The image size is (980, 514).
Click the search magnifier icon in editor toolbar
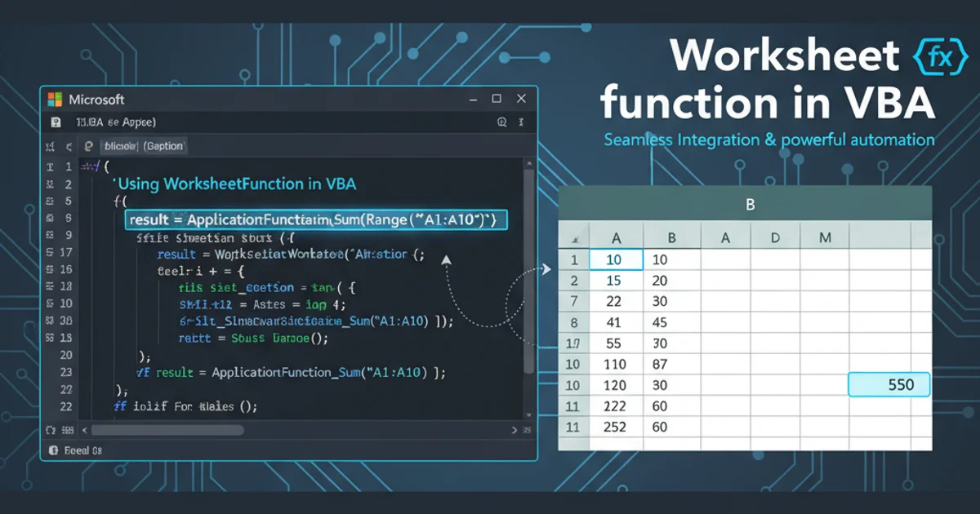[x=502, y=122]
